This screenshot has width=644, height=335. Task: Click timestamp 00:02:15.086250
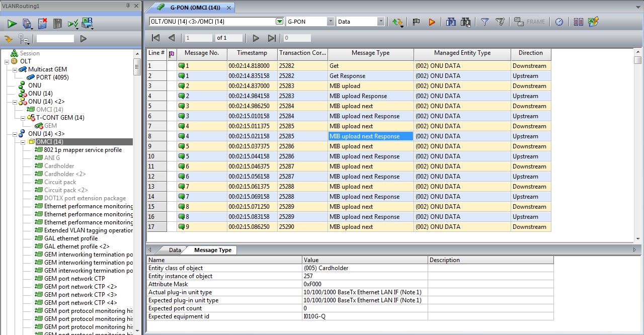click(x=252, y=227)
